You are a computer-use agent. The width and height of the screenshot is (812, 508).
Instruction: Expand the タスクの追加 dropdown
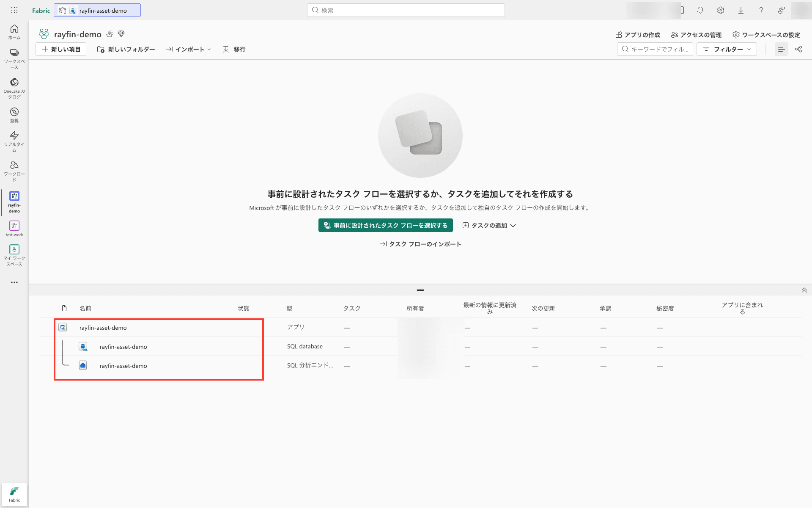pyautogui.click(x=489, y=226)
